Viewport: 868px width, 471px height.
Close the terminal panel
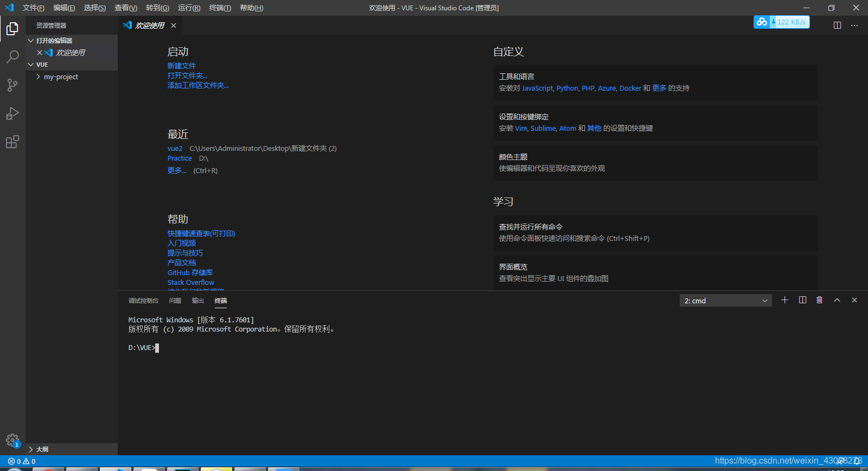point(854,300)
